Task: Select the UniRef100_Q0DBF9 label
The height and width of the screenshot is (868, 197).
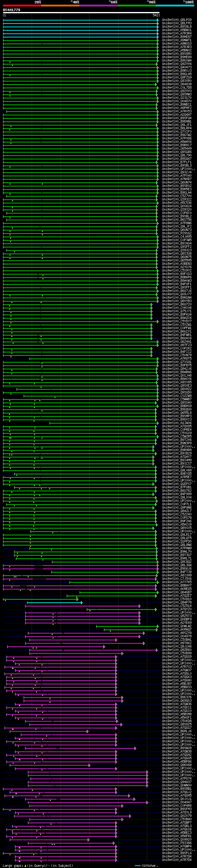Action: click(x=177, y=619)
